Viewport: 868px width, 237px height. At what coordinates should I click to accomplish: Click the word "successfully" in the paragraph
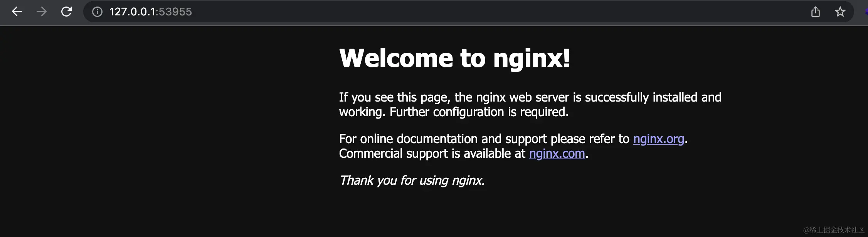[x=617, y=97]
